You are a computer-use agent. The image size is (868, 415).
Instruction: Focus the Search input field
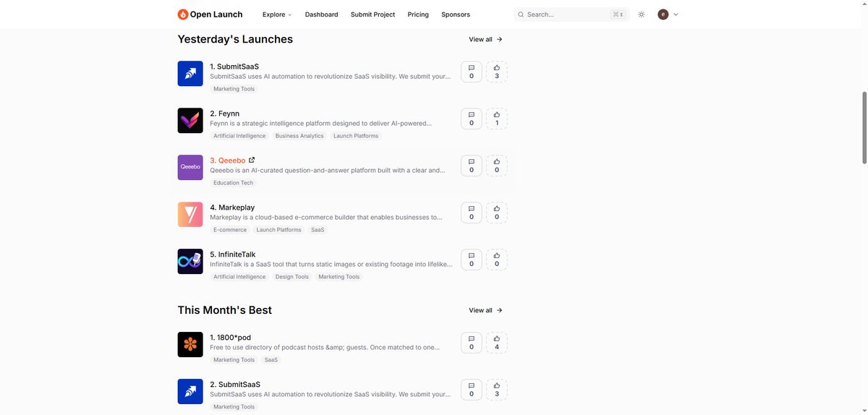pos(571,14)
